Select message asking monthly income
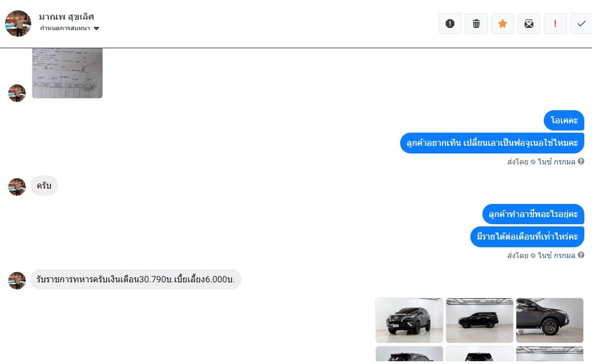Viewport: 592px width, 364px height. pyautogui.click(x=527, y=237)
